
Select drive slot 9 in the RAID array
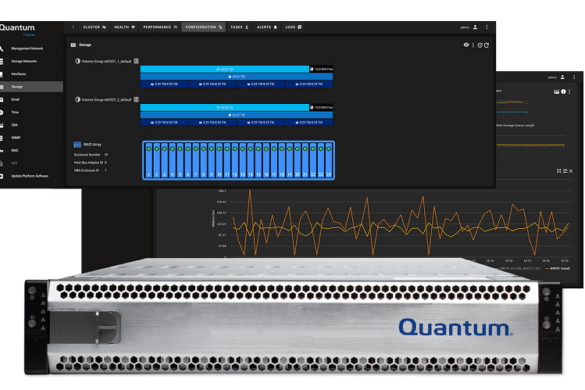click(211, 160)
